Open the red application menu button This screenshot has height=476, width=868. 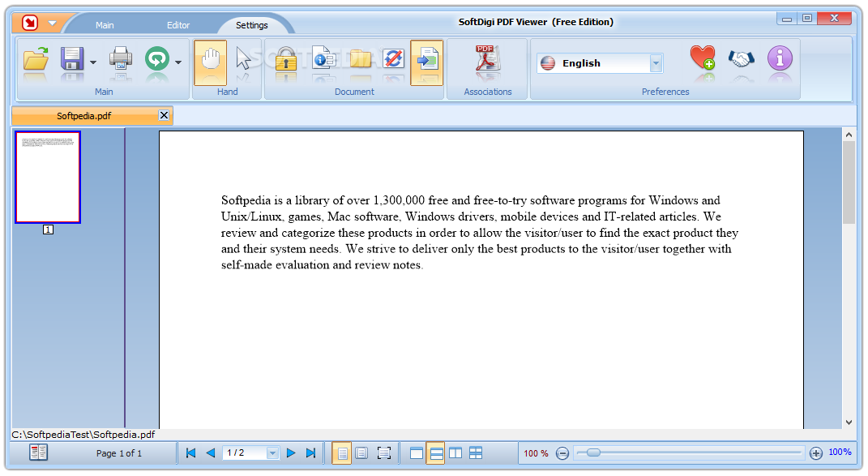pyautogui.click(x=30, y=23)
